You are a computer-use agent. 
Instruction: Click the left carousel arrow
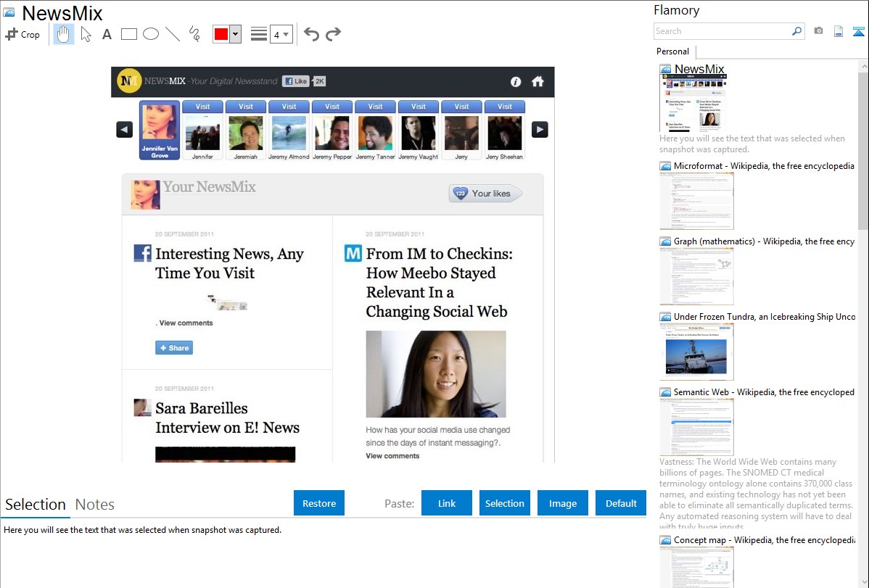point(125,130)
